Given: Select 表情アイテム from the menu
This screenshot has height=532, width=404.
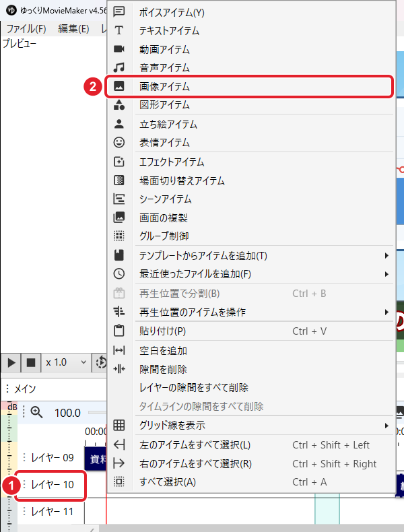Looking at the screenshot, I should click(250, 143).
